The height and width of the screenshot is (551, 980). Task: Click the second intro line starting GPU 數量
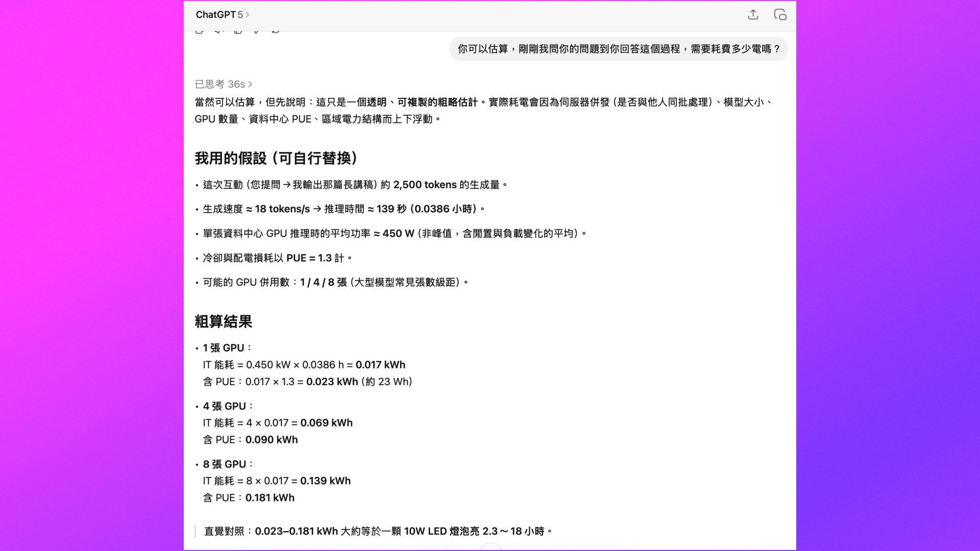pos(317,119)
